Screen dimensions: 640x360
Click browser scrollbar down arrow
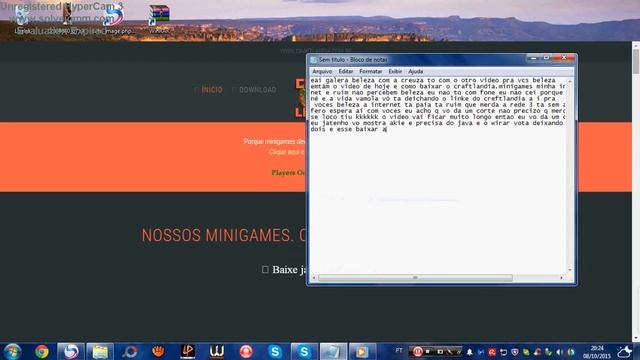tap(636, 338)
